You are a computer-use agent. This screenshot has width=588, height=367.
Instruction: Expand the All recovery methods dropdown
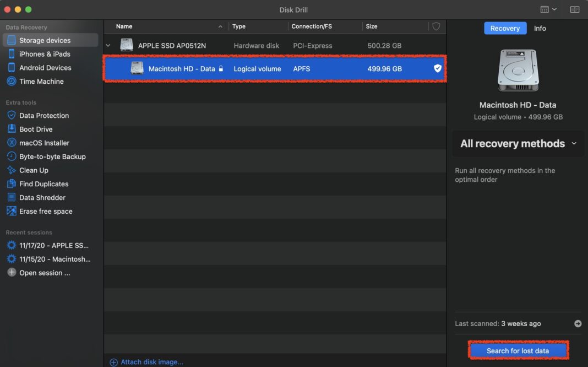pyautogui.click(x=518, y=143)
